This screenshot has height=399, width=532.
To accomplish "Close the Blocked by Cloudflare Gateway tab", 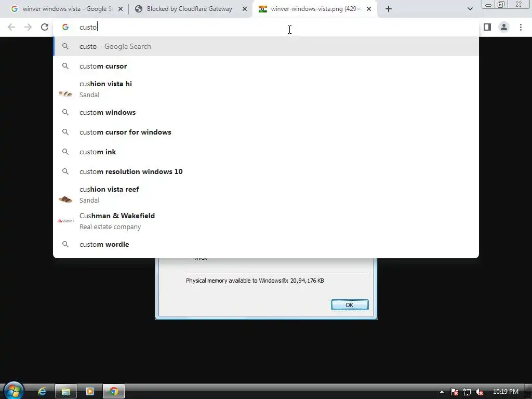I will point(245,9).
